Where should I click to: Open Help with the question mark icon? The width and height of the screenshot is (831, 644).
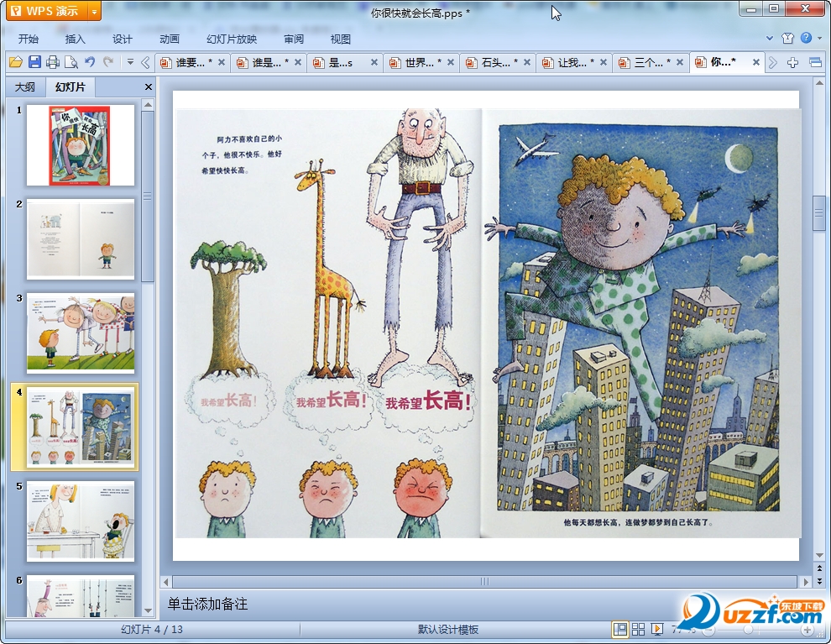click(x=806, y=38)
